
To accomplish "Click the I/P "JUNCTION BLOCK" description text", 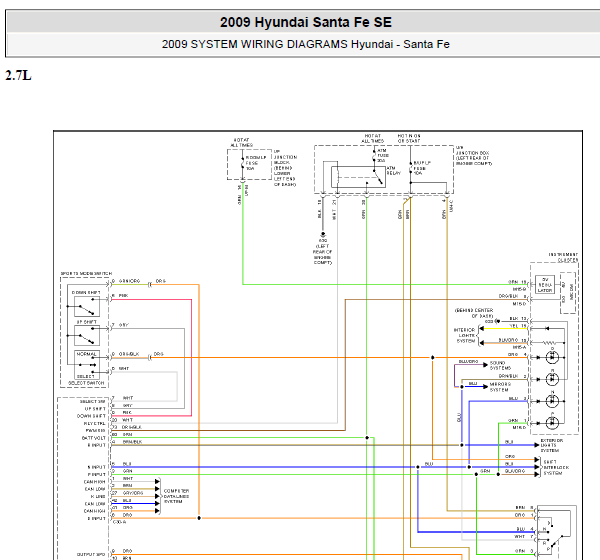I will click(285, 168).
